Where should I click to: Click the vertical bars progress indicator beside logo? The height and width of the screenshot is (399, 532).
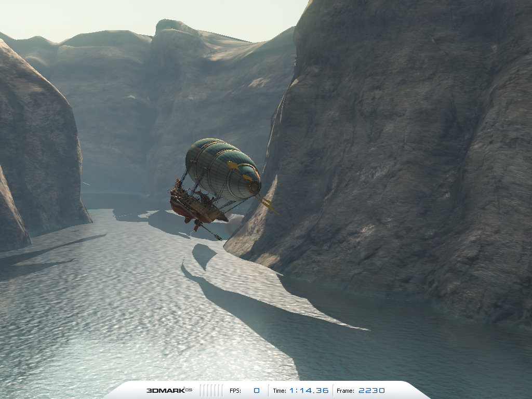click(x=211, y=391)
